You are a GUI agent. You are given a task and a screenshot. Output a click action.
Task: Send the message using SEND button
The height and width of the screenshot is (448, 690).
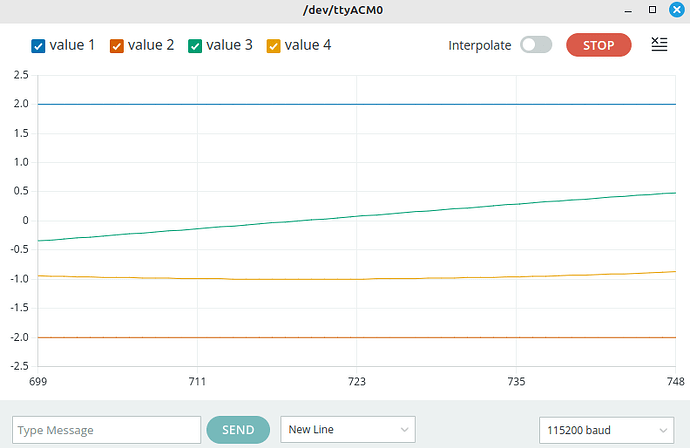coord(238,430)
